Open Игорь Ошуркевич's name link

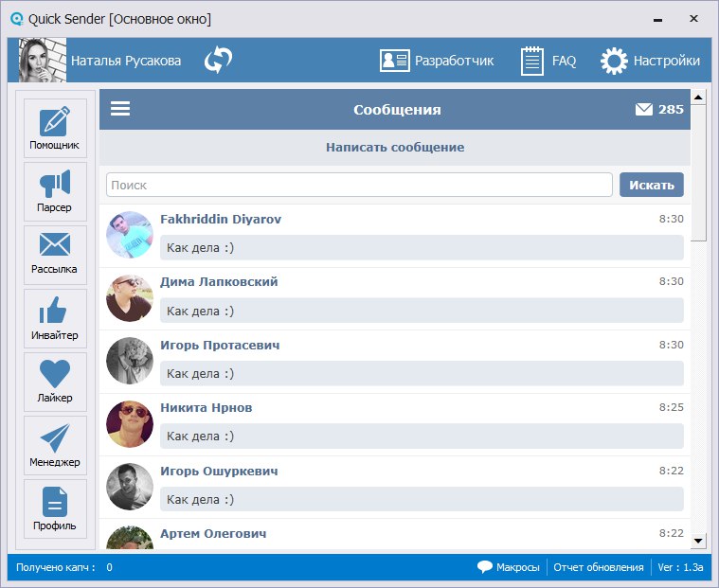[x=219, y=471]
